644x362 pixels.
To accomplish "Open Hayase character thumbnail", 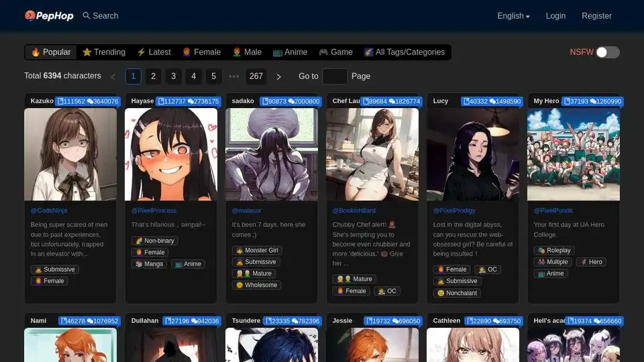I will (x=171, y=154).
